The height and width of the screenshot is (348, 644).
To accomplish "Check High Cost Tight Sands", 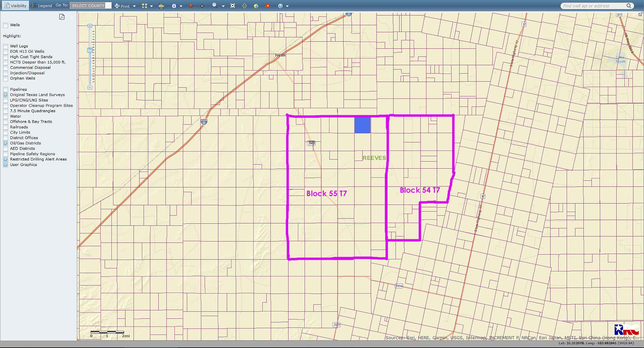I will (x=5, y=57).
